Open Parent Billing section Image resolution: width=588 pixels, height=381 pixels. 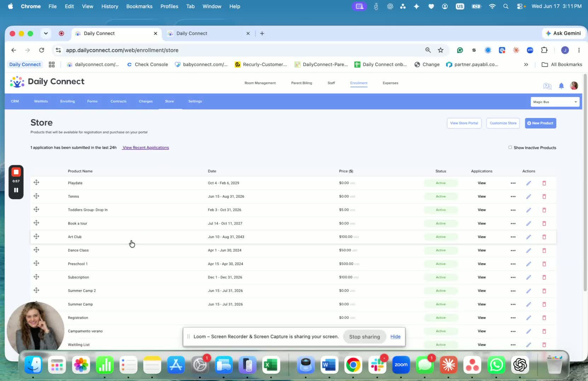(x=301, y=83)
